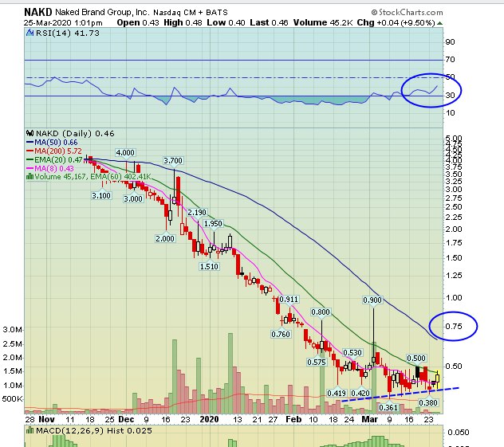Click the Feb month label on date axis
504x447 pixels.
point(293,419)
